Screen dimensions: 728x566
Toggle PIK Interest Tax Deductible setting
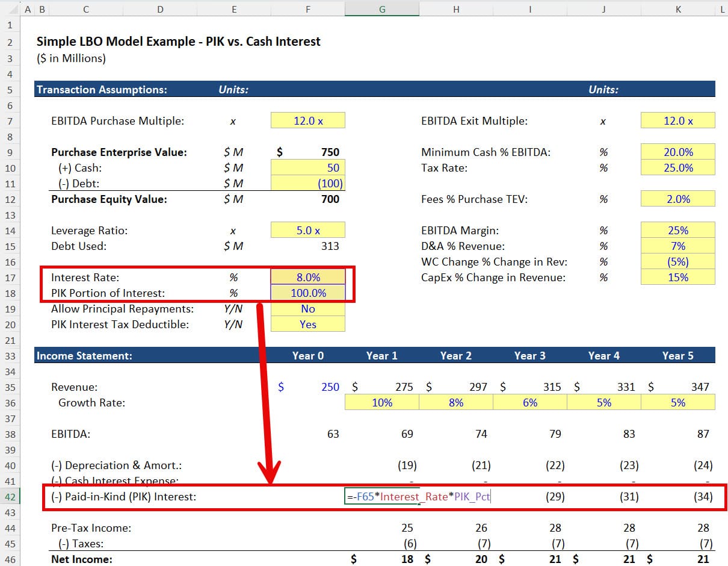(x=307, y=324)
